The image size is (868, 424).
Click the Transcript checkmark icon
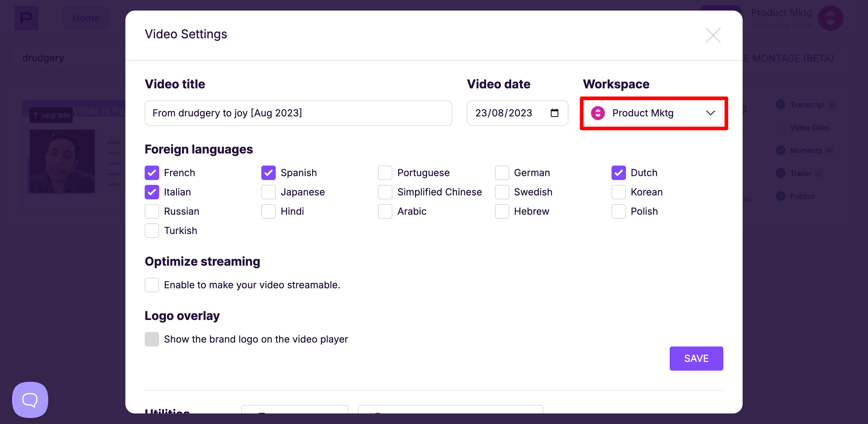tap(780, 104)
